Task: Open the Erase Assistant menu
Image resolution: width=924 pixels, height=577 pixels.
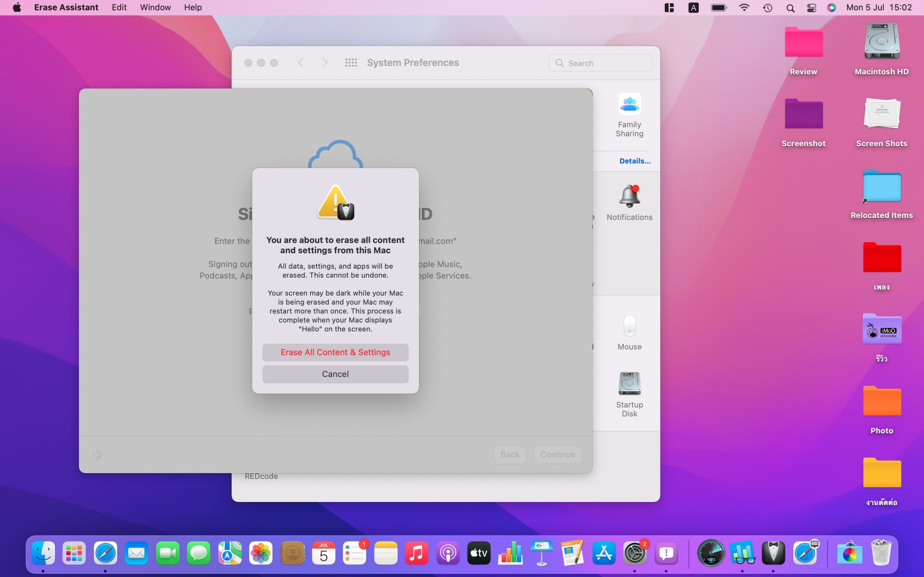Action: [x=66, y=7]
